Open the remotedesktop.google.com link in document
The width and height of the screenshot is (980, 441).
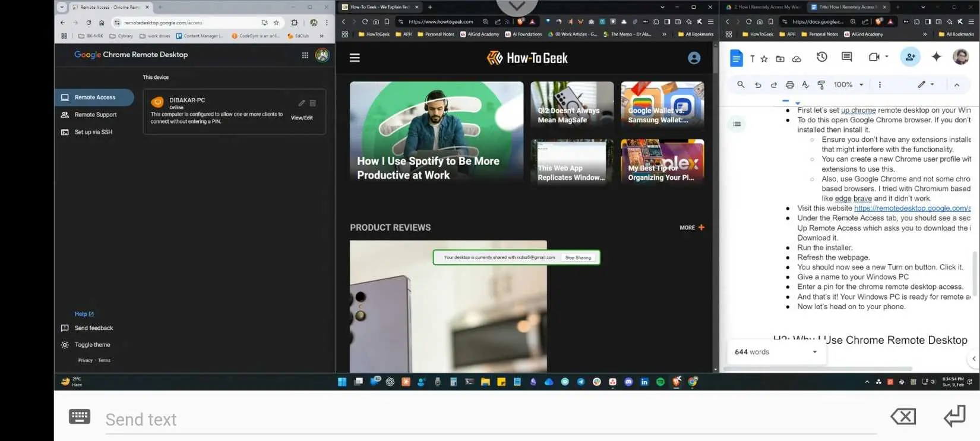click(x=912, y=208)
